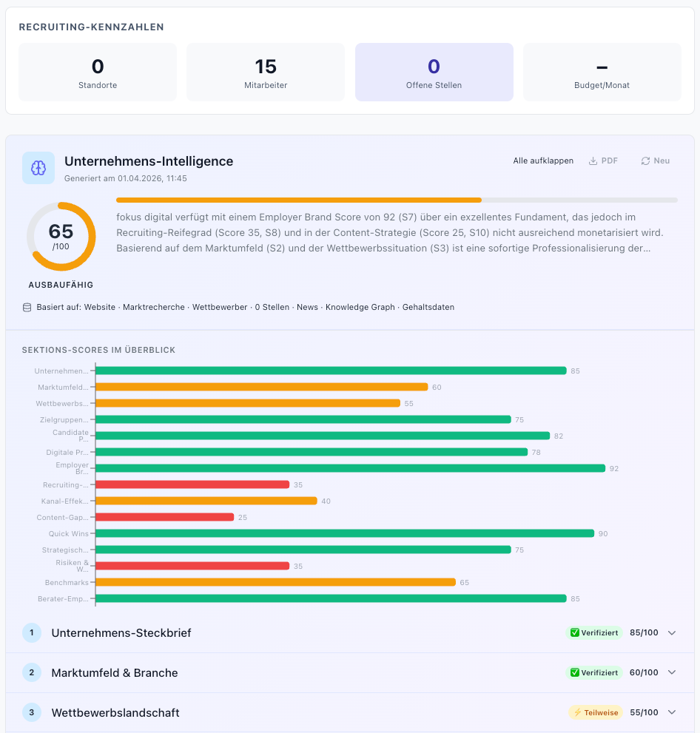Click the orange summary progress bar

pyautogui.click(x=299, y=200)
